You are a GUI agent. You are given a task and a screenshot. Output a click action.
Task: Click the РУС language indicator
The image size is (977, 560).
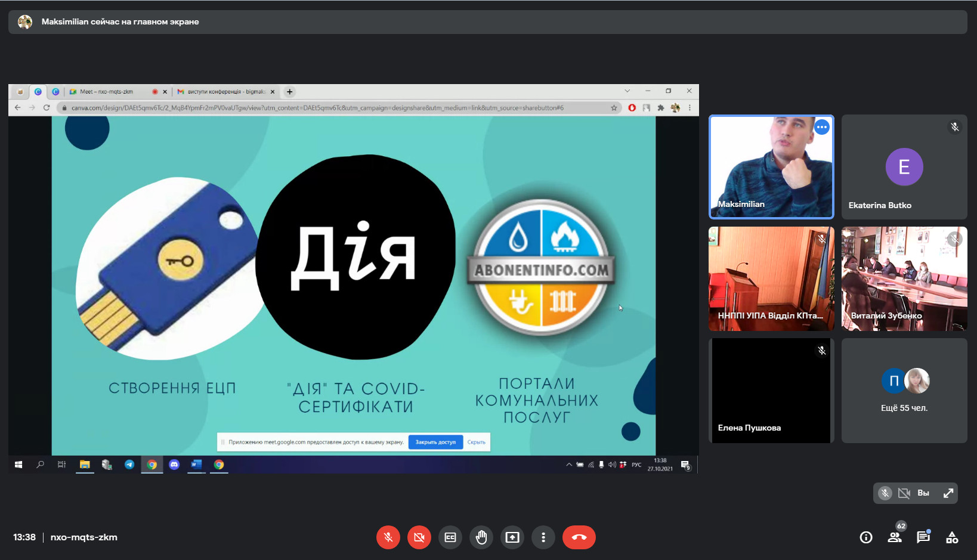(636, 465)
